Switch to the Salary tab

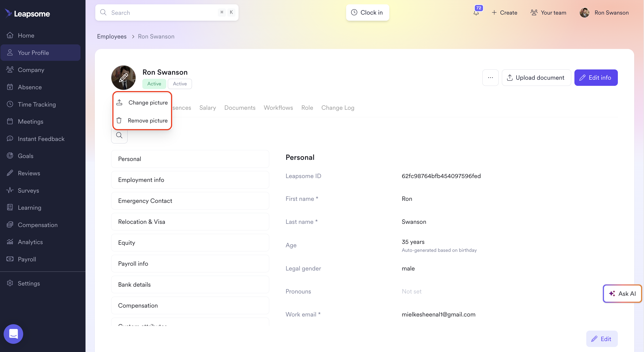[207, 108]
